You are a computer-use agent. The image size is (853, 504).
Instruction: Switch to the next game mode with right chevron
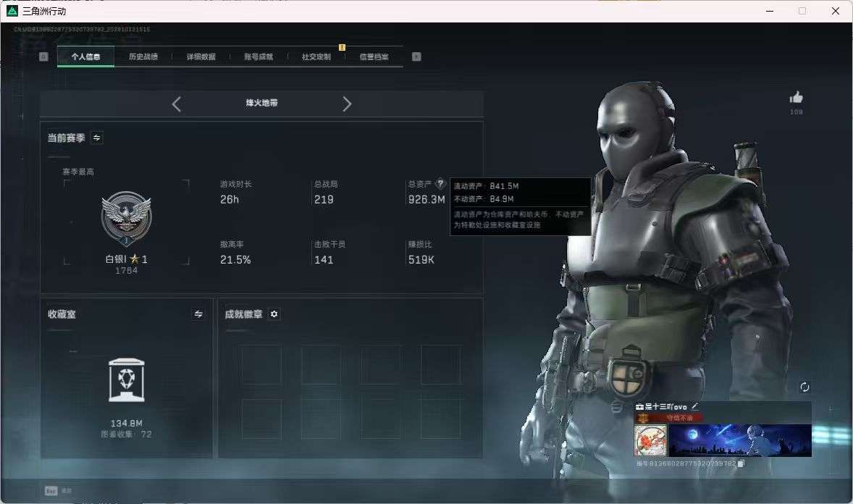tap(347, 104)
